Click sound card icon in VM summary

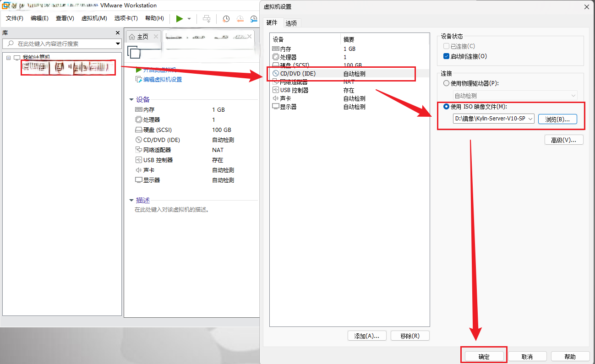139,170
